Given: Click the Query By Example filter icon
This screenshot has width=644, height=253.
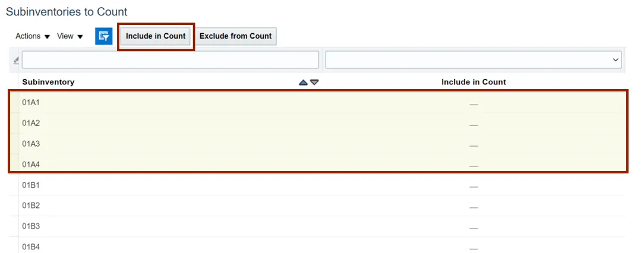Looking at the screenshot, I should tap(104, 36).
